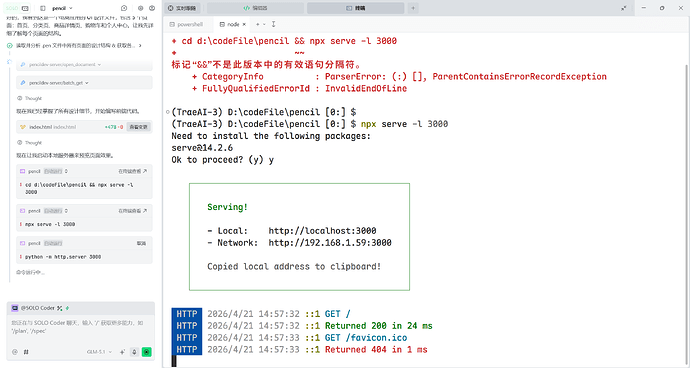Image resolution: width=690 pixels, height=368 pixels.
Task: View cd command in terminal link
Action: (x=132, y=171)
